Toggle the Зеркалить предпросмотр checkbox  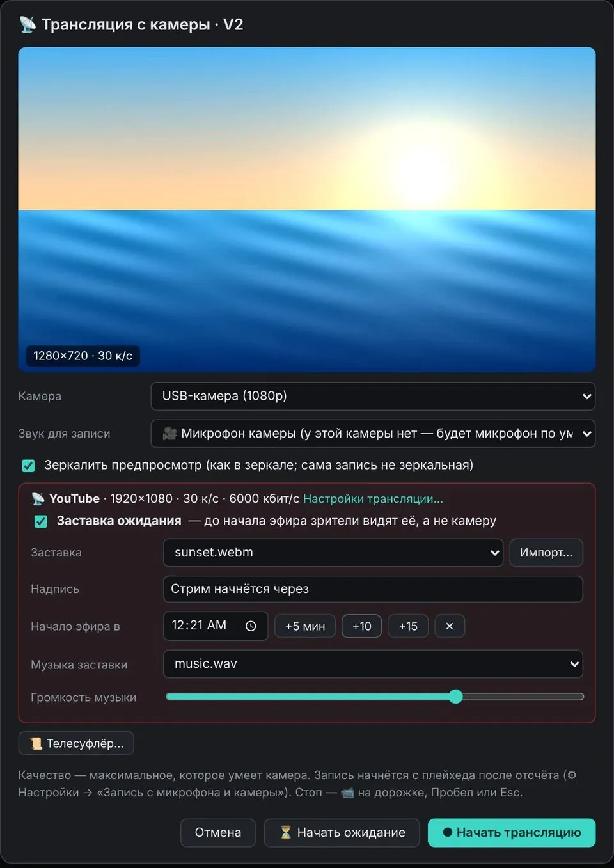pos(28,466)
